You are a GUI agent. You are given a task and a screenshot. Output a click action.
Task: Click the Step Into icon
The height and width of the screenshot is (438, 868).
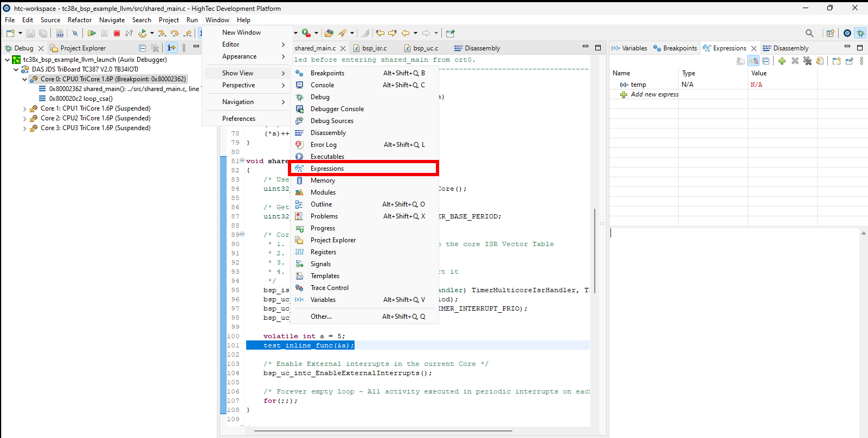point(162,34)
